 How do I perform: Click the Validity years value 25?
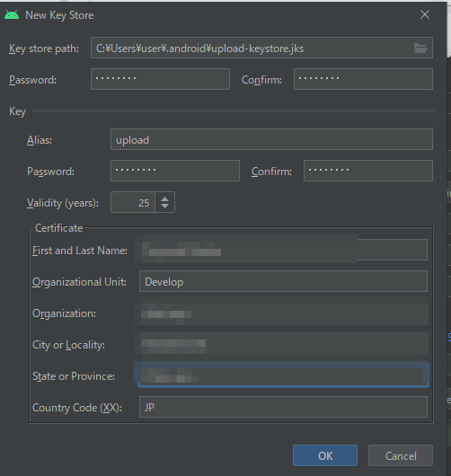click(133, 202)
